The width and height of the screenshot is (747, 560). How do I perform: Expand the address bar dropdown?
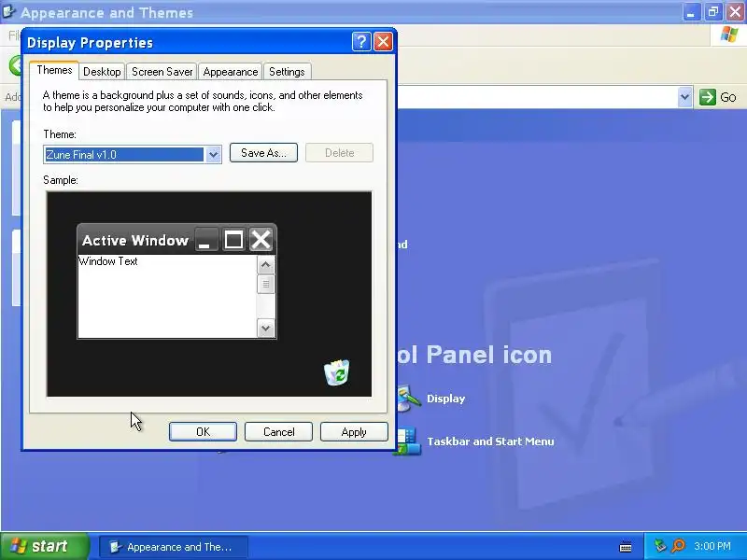click(684, 97)
